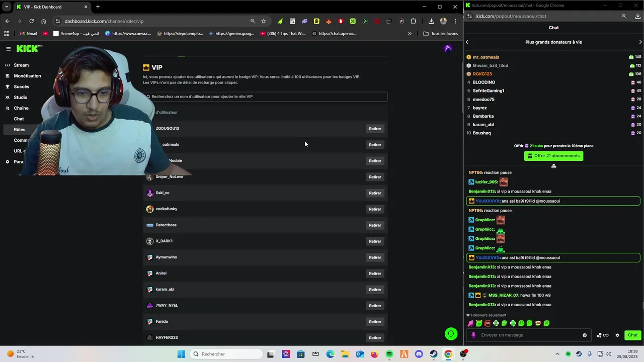Viewport: 644px width, 362px height.
Task: Show hidden system tray icons
Action: [x=557, y=354]
